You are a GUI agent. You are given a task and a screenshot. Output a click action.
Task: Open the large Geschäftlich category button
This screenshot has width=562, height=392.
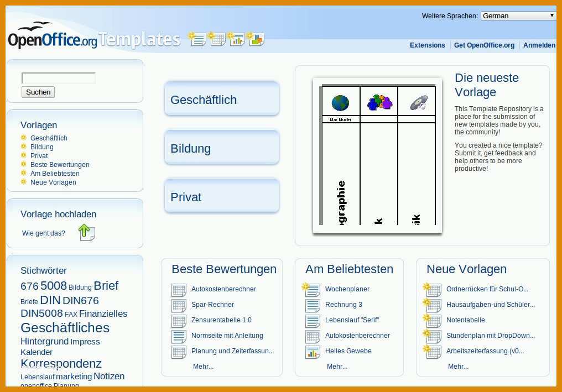click(221, 99)
